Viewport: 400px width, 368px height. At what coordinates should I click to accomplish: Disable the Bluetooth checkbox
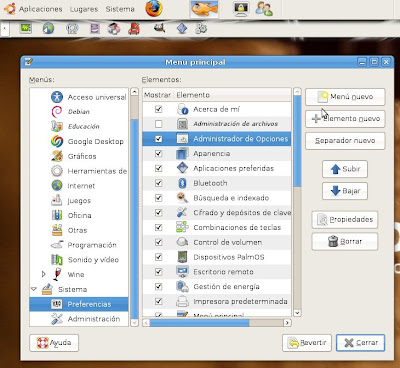[x=159, y=183]
